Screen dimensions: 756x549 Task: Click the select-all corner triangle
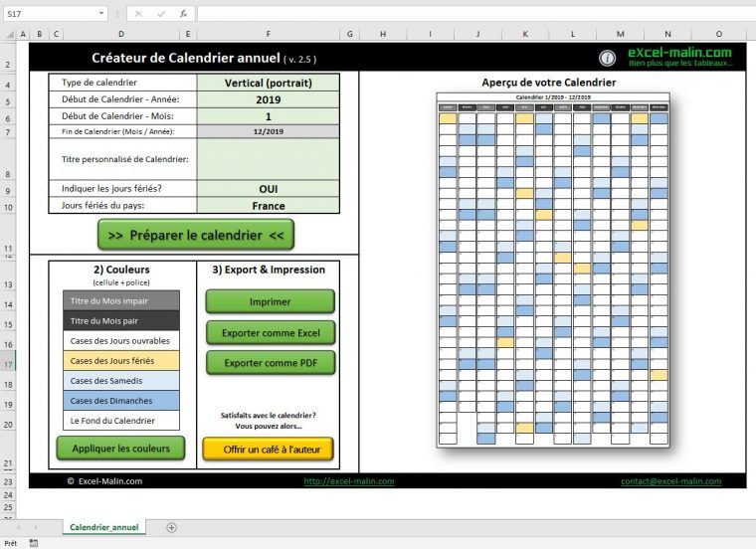[x=9, y=34]
